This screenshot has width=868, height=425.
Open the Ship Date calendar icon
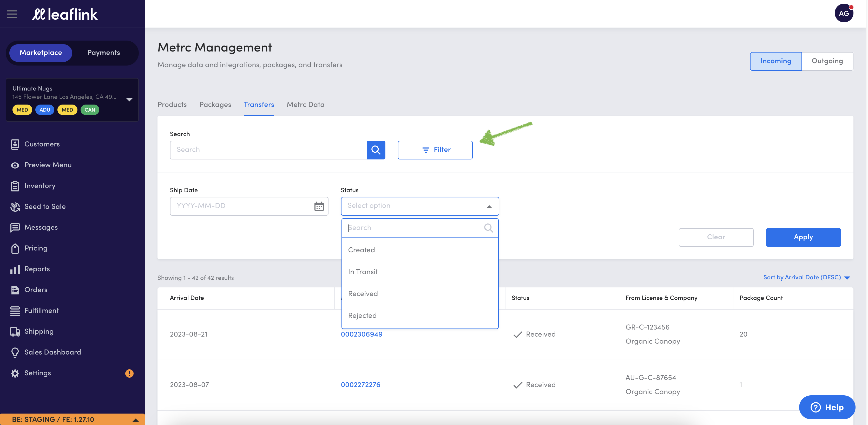(x=319, y=206)
